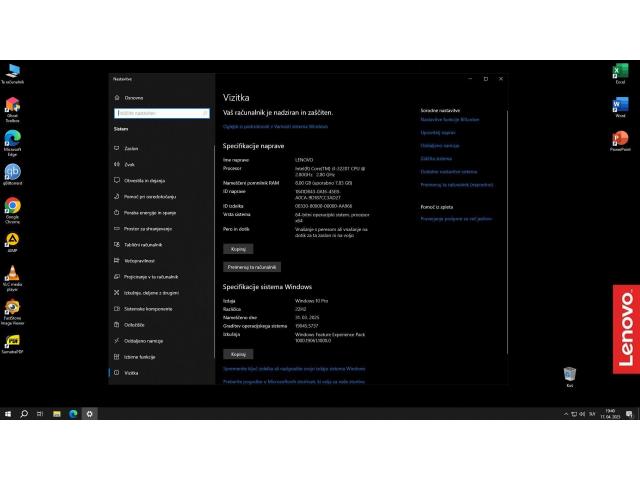Open the BitLocker settings related link
Viewport: 640px width, 480px height.
click(450, 120)
